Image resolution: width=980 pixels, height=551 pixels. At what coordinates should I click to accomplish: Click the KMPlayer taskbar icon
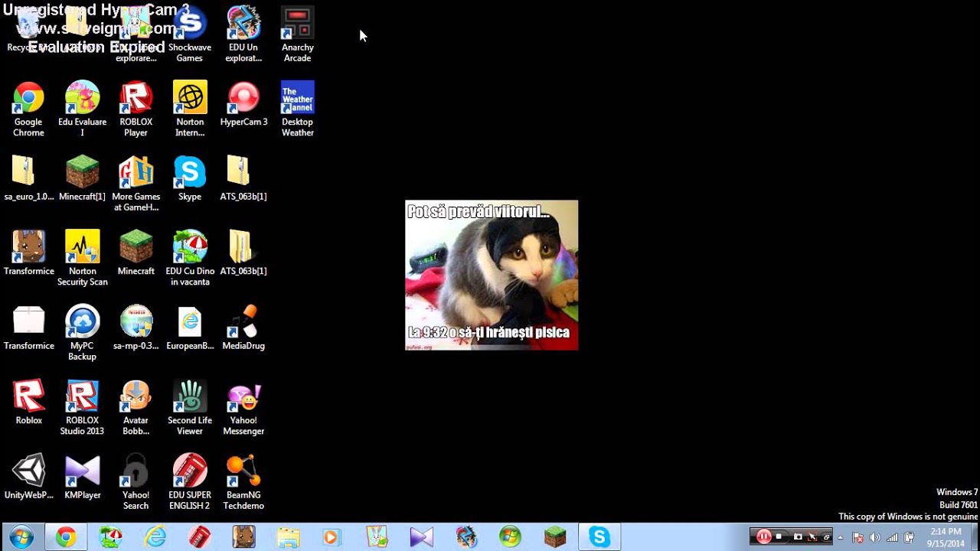(x=422, y=537)
